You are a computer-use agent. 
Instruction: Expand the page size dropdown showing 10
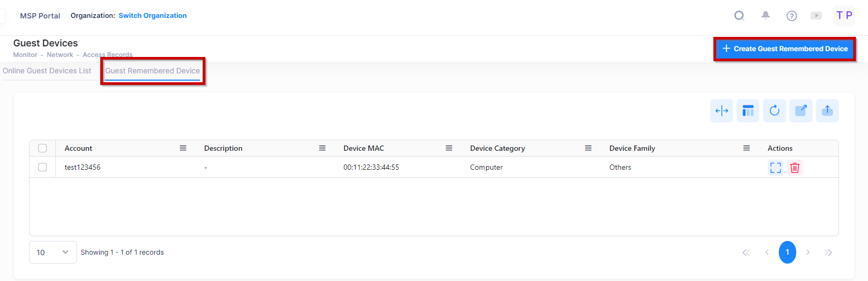pos(53,252)
